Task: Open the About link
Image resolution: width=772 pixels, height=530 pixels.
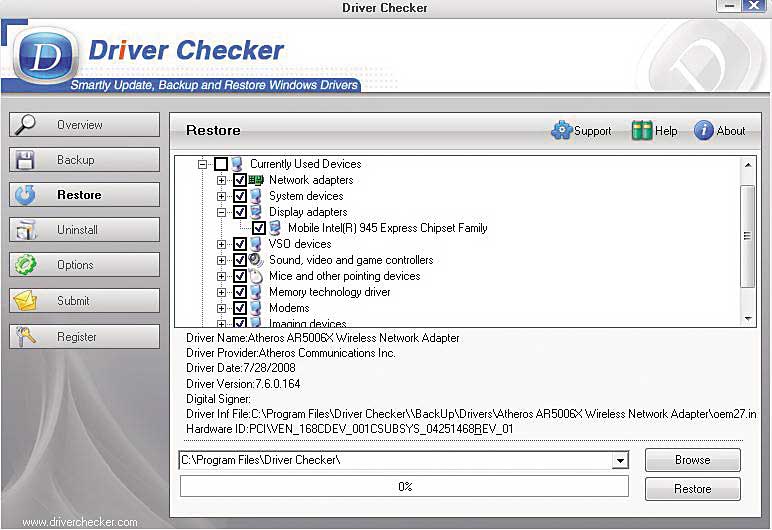Action: point(719,131)
